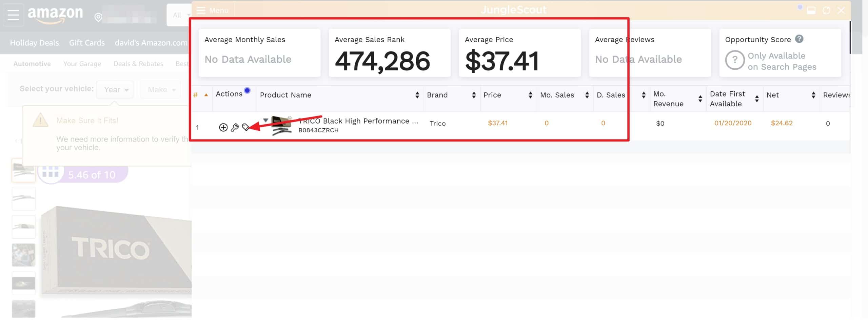868x324 pixels.
Task: Click the Average Price $37.41 card
Action: pos(520,53)
